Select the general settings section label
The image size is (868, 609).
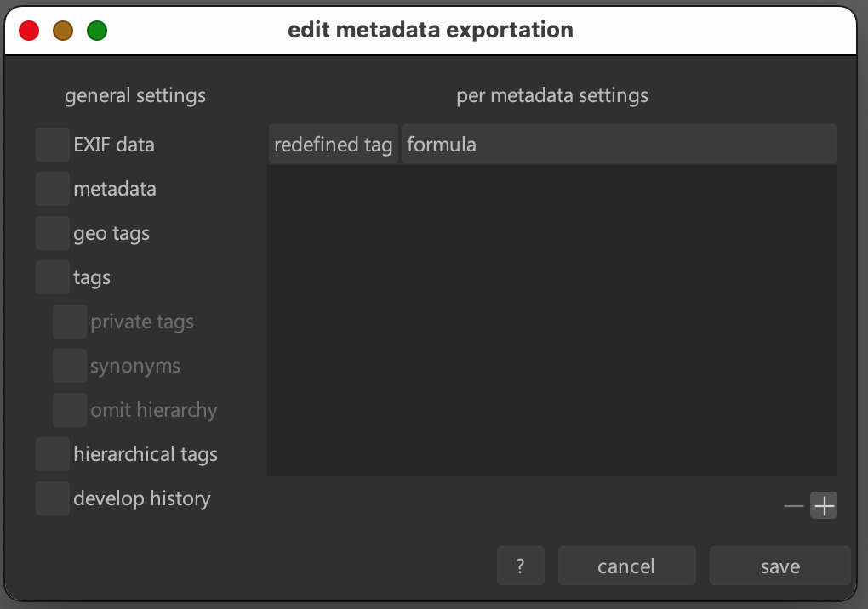134,95
